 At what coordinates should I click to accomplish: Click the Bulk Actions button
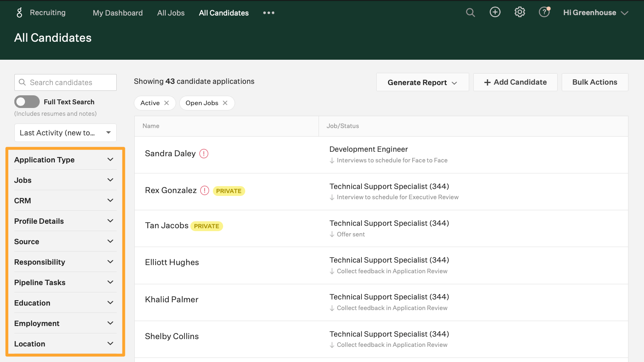pyautogui.click(x=595, y=82)
